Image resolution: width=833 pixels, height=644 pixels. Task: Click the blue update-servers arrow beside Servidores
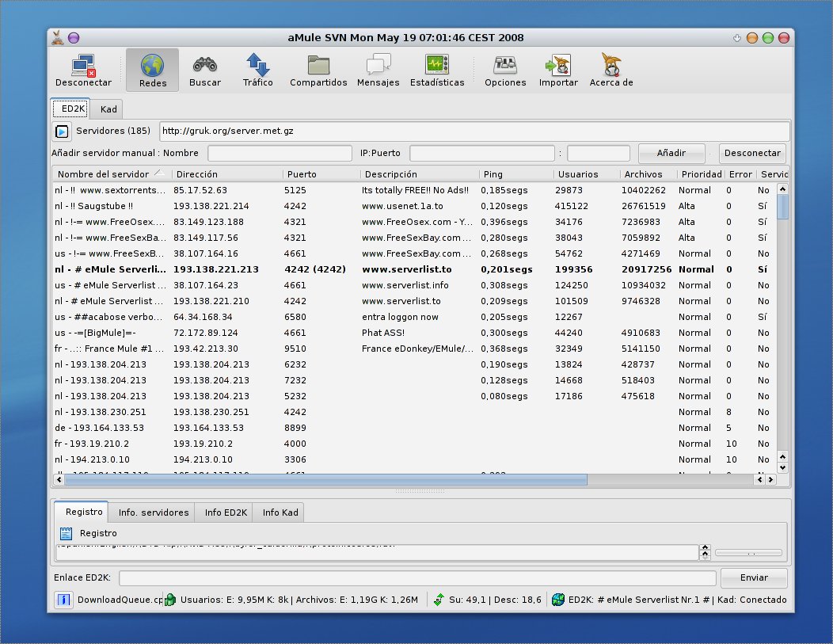pyautogui.click(x=62, y=131)
